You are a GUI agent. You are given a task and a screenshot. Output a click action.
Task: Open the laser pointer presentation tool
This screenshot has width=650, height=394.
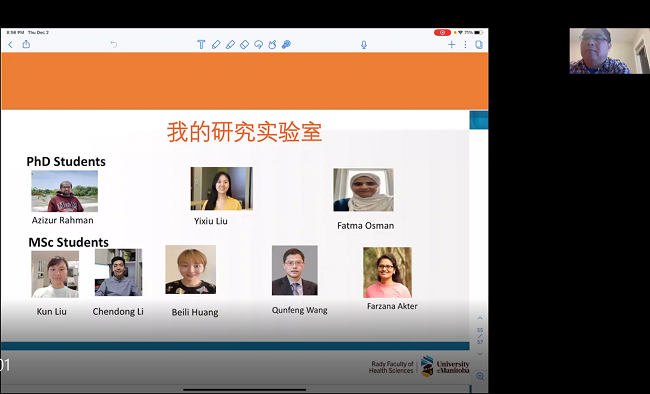(x=286, y=44)
